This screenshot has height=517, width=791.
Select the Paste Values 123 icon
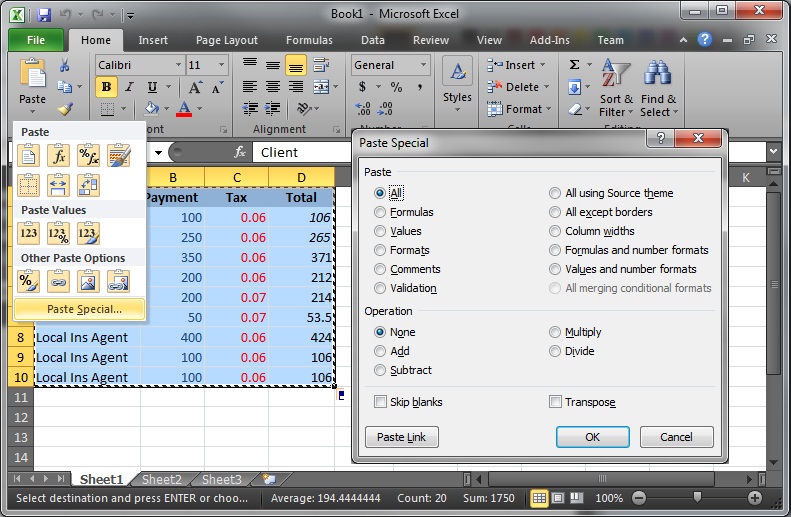[28, 233]
